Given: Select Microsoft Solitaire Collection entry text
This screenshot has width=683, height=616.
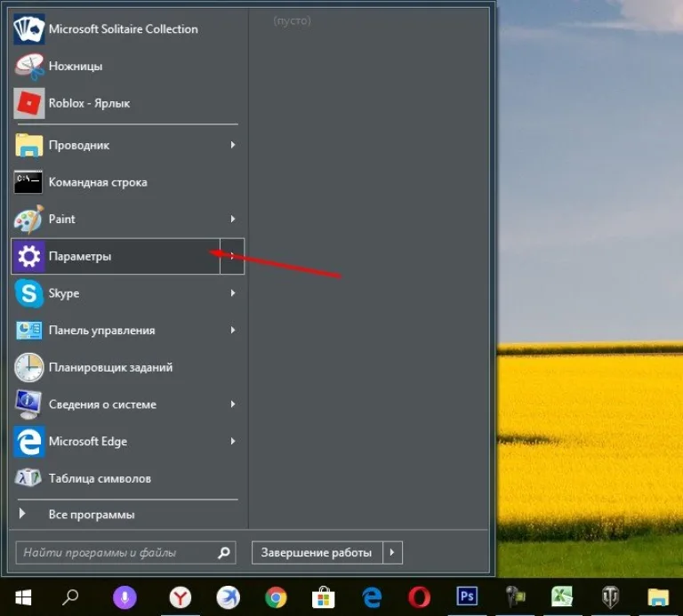Looking at the screenshot, I should [x=124, y=29].
